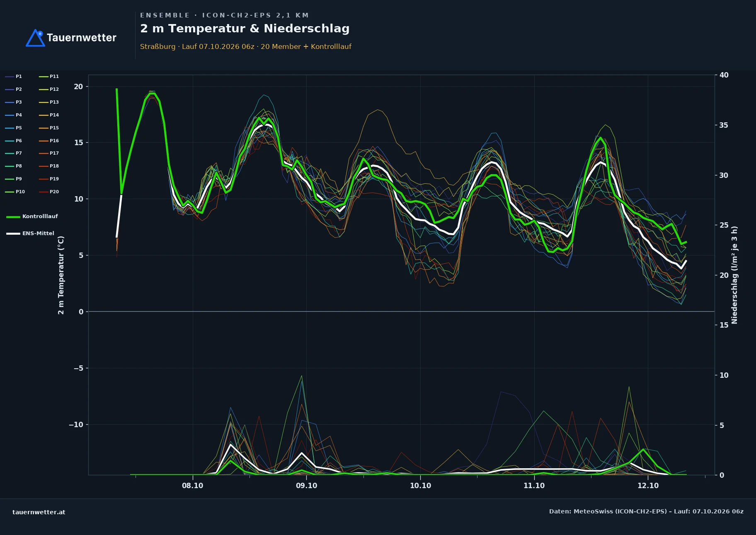Click the Kontrolllauf legend entry
Image resolution: width=756 pixels, height=535 pixels.
pyautogui.click(x=32, y=216)
